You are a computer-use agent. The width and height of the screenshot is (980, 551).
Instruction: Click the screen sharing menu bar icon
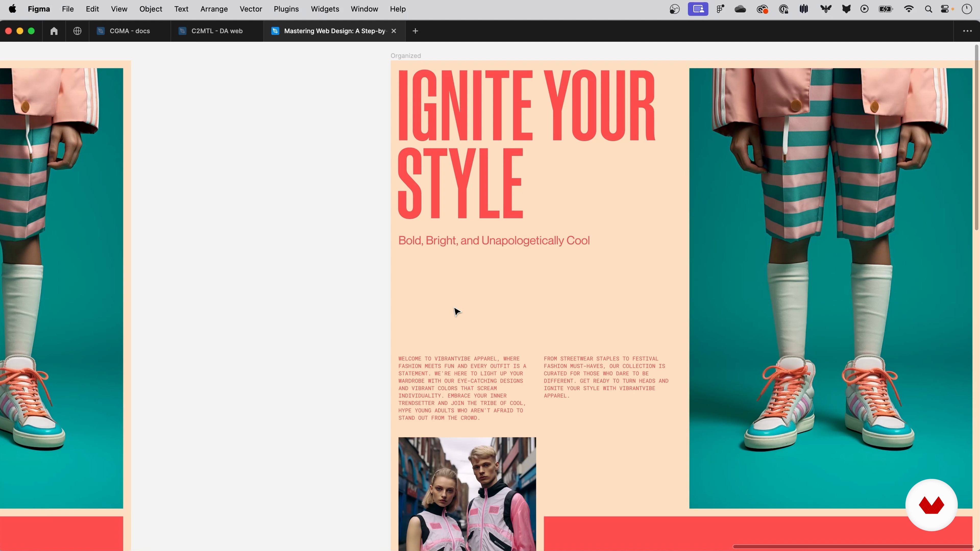pyautogui.click(x=698, y=9)
